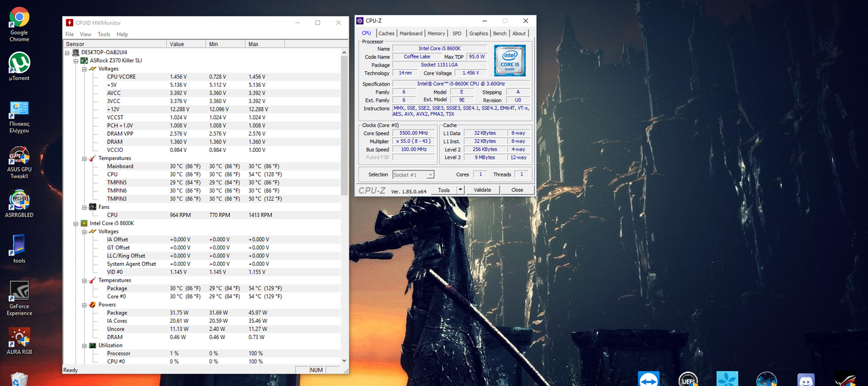Click the Voltages lightning icon under ASRock board

93,69
